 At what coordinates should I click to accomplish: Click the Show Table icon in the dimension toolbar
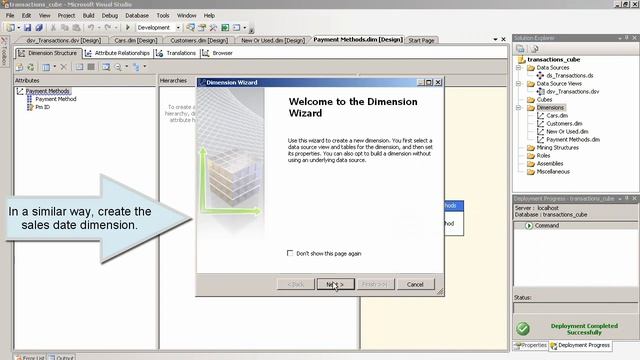coord(79,67)
